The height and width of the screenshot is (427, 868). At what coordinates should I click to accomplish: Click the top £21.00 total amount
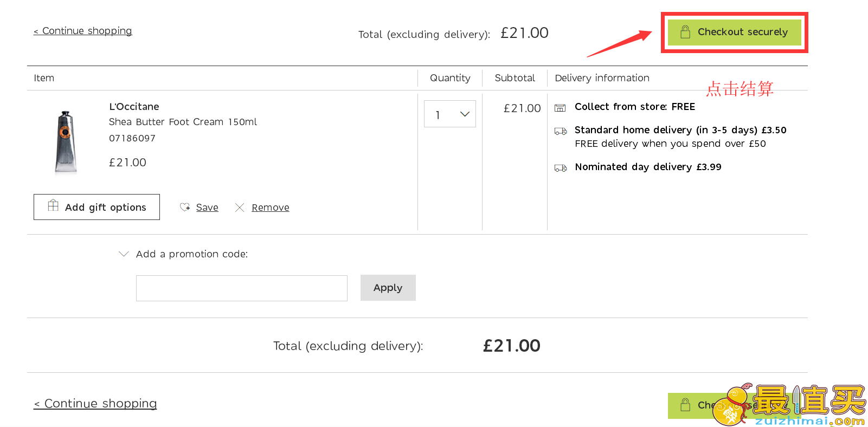point(524,33)
